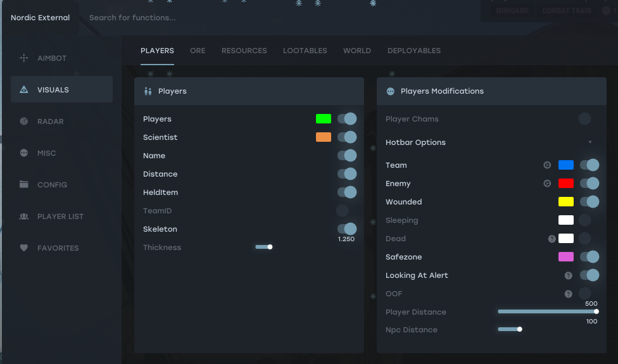The image size is (618, 364).
Task: Change the blue Team color swatch
Action: [566, 165]
